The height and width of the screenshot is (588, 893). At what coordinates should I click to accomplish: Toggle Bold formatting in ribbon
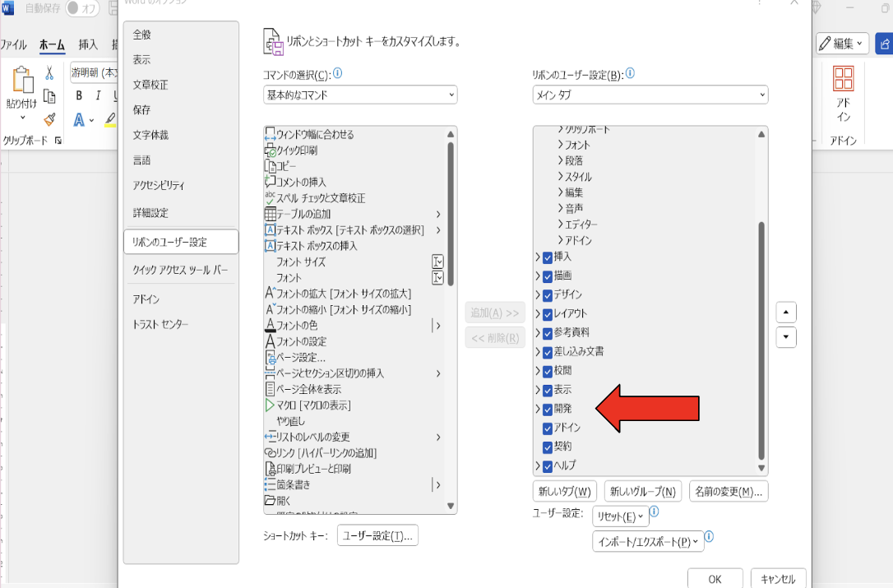79,95
